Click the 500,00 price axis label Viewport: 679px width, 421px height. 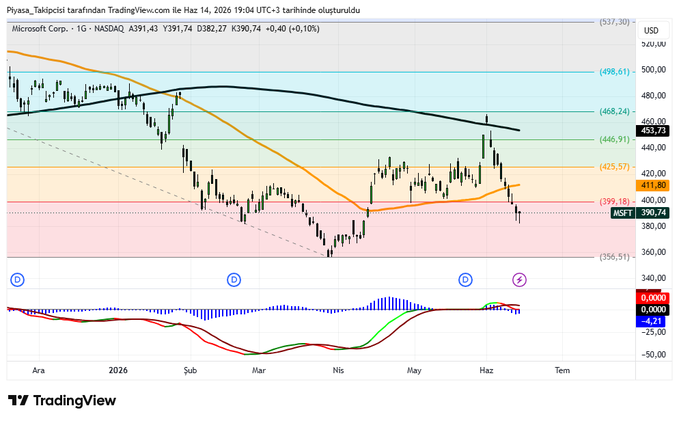coord(653,70)
